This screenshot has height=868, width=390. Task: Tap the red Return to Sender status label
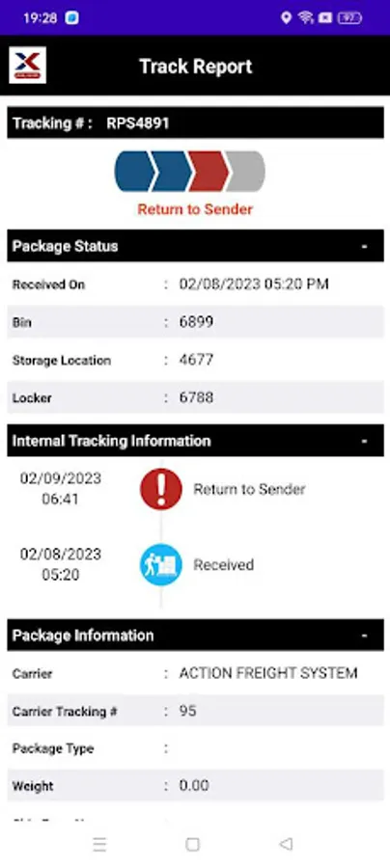[195, 209]
